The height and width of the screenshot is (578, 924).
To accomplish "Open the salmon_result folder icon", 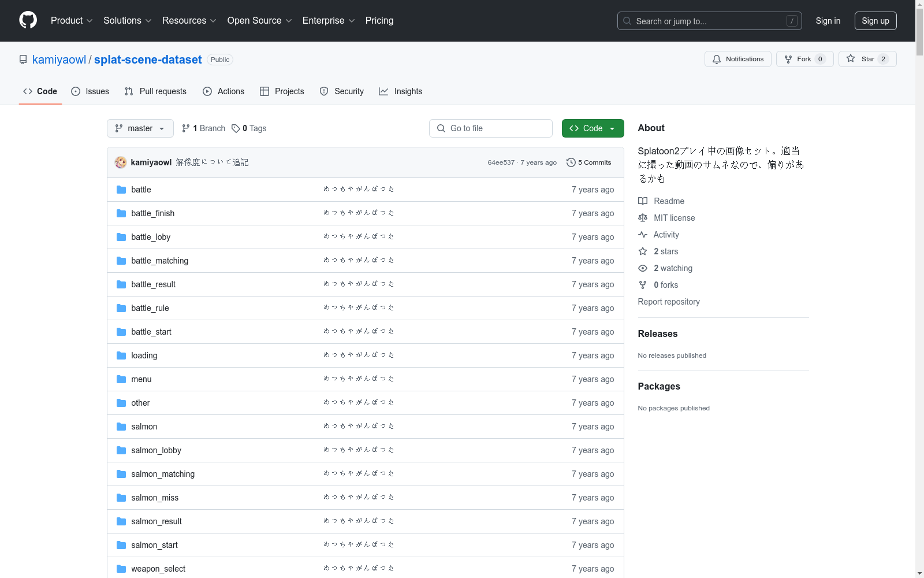I will click(121, 521).
